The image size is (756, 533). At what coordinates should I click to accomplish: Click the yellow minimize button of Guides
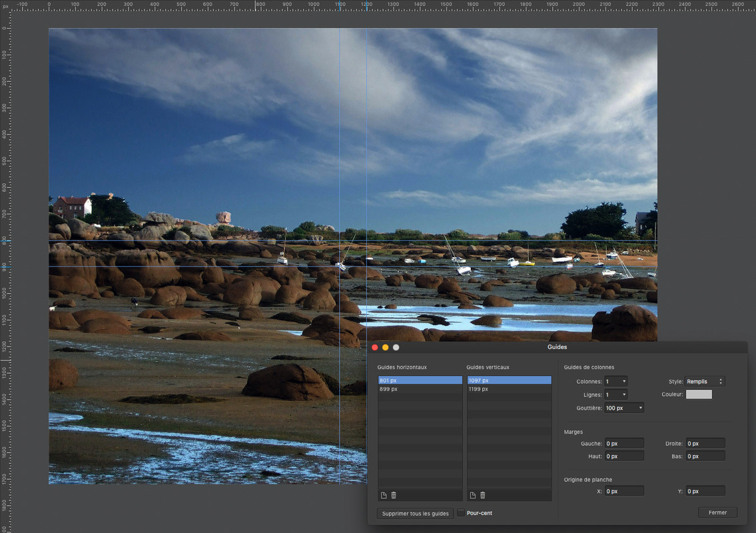(x=385, y=347)
